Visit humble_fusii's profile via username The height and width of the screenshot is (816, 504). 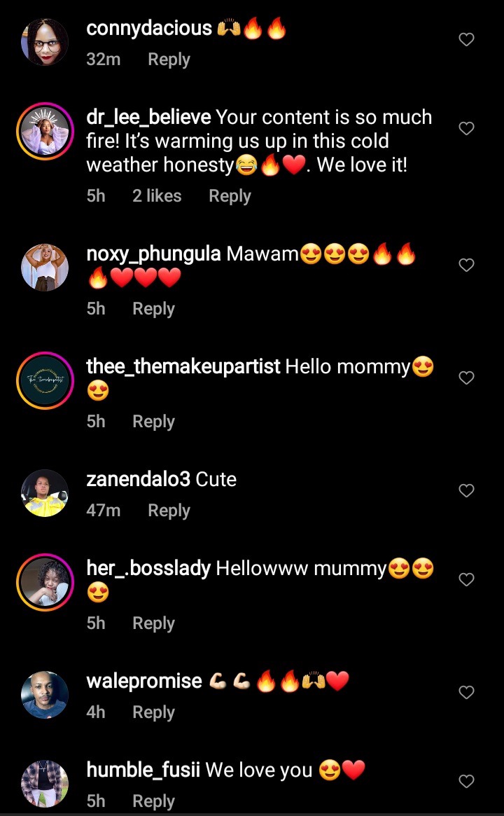coord(143,770)
